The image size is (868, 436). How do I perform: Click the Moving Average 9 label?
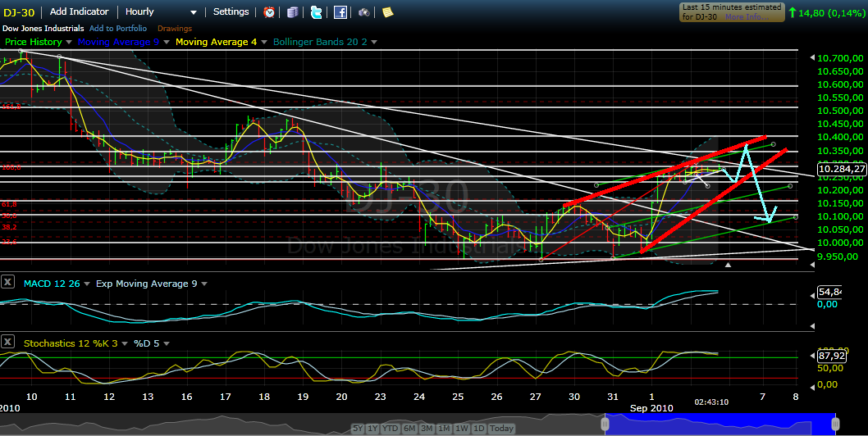tap(118, 42)
